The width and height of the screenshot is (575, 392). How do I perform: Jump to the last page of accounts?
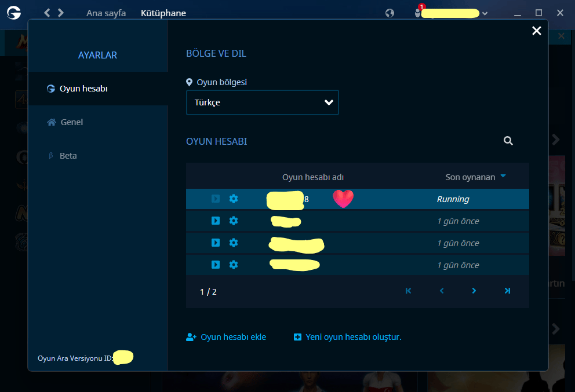tap(507, 291)
